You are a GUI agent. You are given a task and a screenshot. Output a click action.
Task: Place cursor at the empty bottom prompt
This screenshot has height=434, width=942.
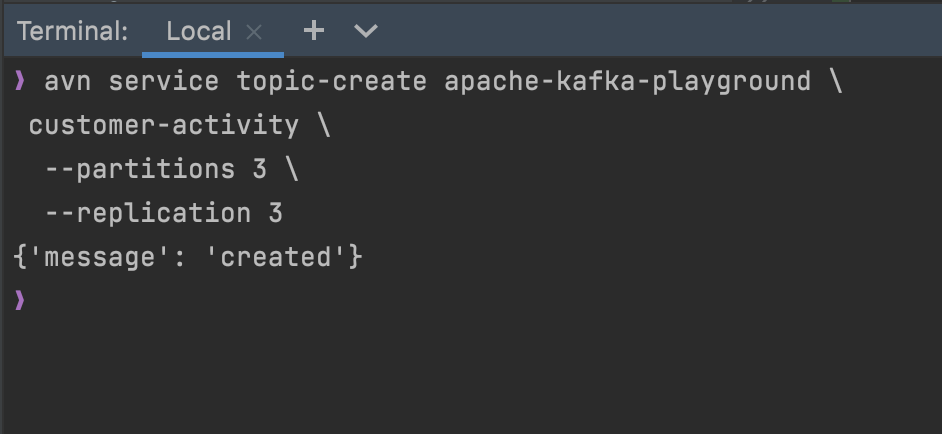click(20, 300)
